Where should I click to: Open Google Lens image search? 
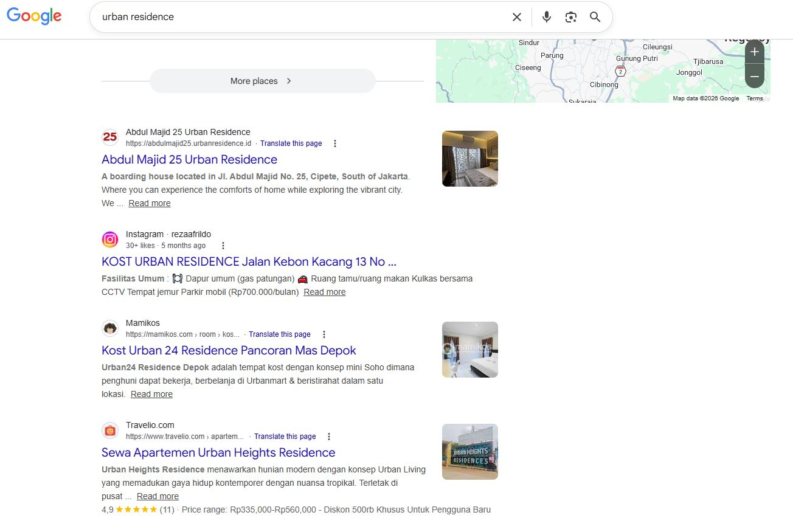click(x=570, y=17)
